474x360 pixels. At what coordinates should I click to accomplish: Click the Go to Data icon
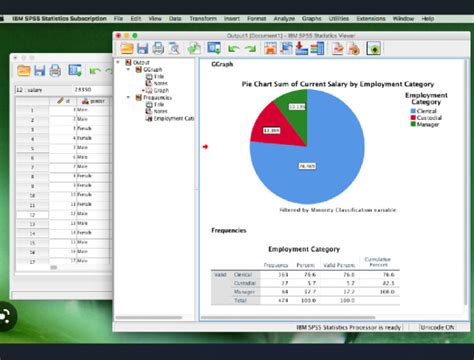[270, 48]
